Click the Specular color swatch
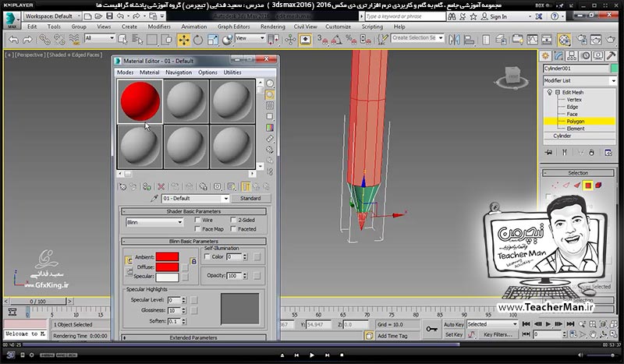Image resolution: width=624 pixels, height=364 pixels. click(167, 277)
